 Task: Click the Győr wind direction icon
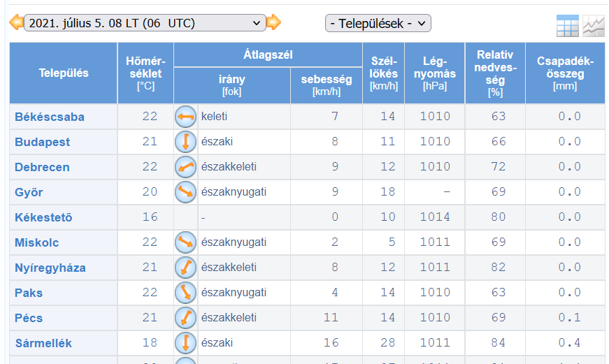pyautogui.click(x=185, y=192)
